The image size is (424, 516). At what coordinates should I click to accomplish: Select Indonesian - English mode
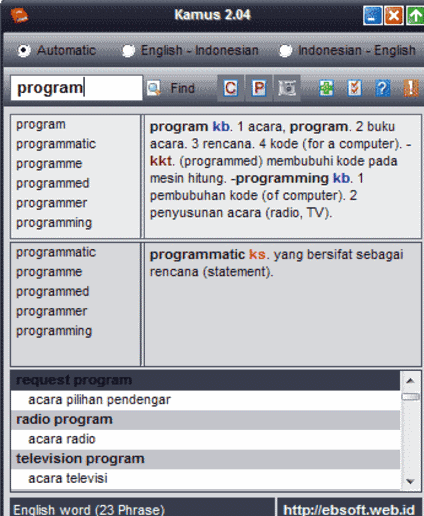(347, 50)
